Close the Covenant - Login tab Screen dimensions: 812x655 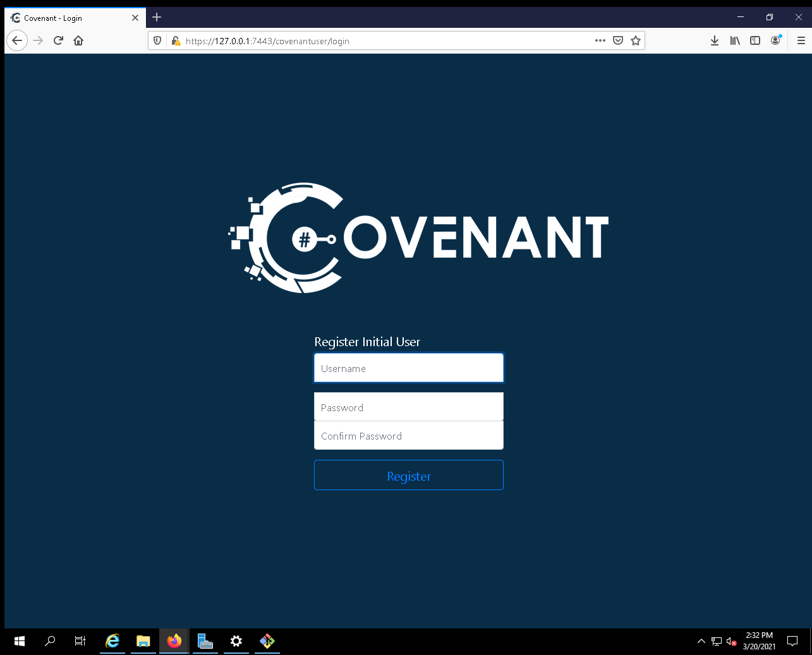coord(135,18)
